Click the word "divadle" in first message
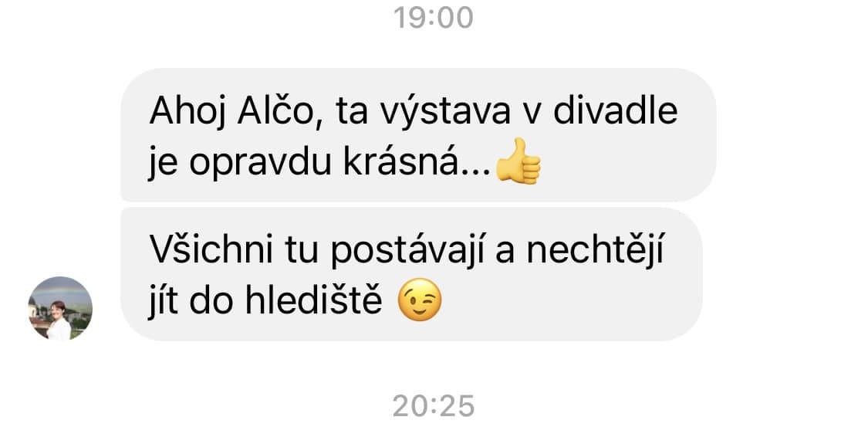 (615, 110)
